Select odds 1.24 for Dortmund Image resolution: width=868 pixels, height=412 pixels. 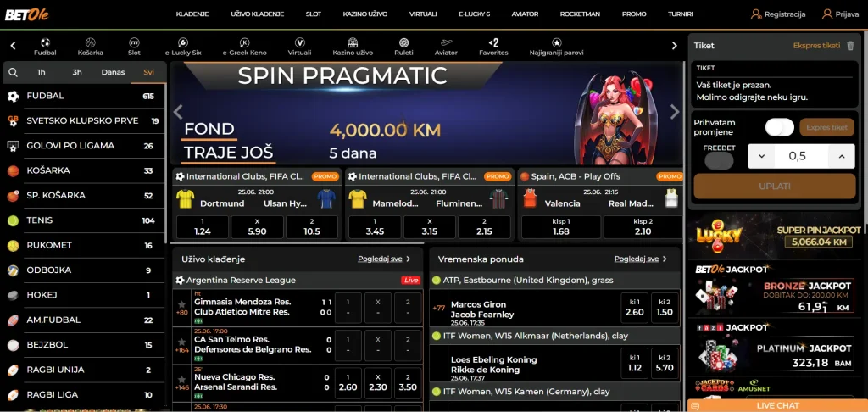(203, 227)
